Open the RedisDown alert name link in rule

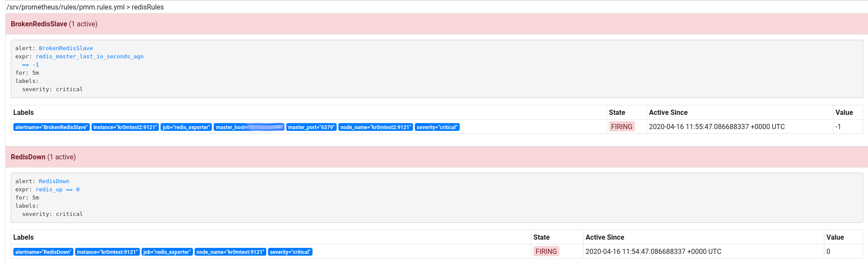click(54, 181)
